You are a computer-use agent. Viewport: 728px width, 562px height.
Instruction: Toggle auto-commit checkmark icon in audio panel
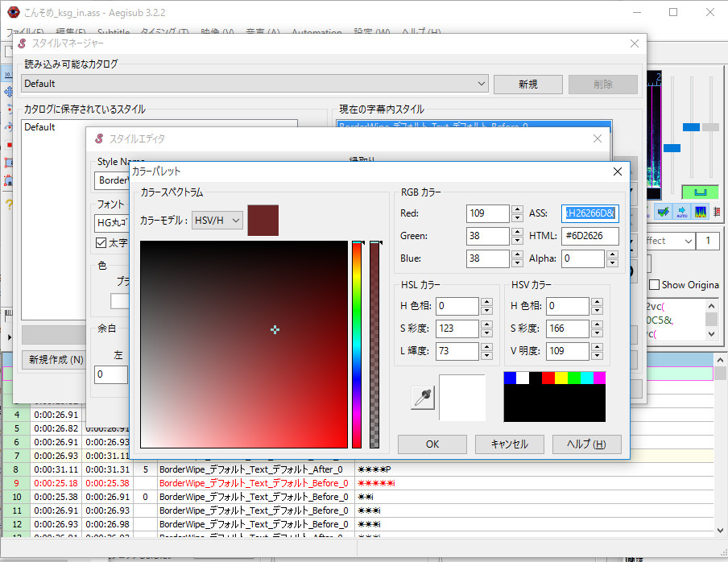pos(664,212)
